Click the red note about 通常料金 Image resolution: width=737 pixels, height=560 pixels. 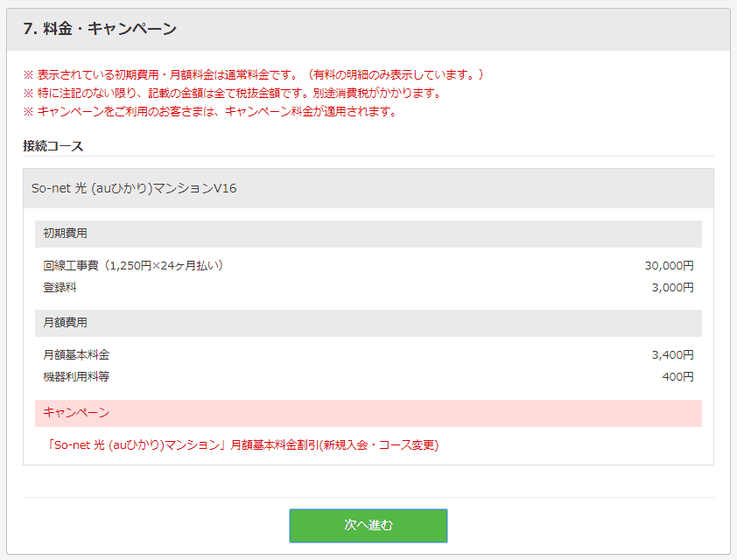coord(253,74)
